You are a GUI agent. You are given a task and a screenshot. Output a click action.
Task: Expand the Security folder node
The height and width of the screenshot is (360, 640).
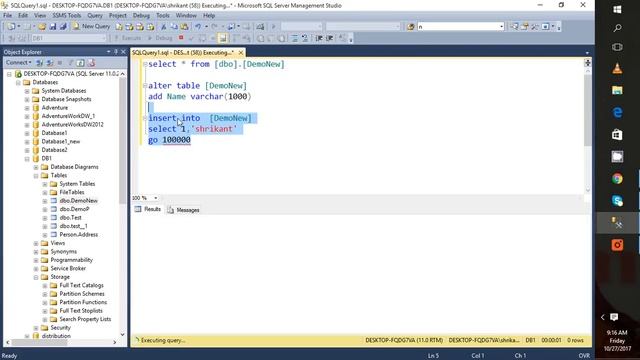point(36,328)
